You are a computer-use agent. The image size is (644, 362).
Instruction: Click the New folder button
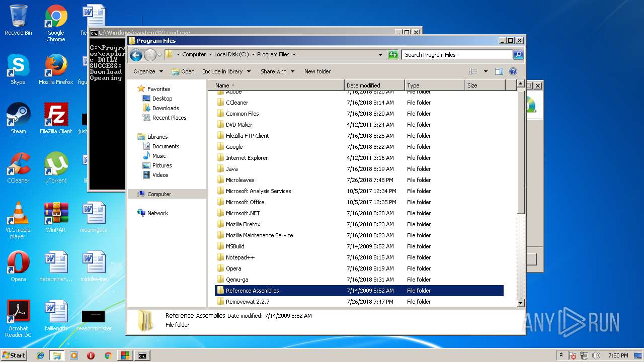pos(317,71)
